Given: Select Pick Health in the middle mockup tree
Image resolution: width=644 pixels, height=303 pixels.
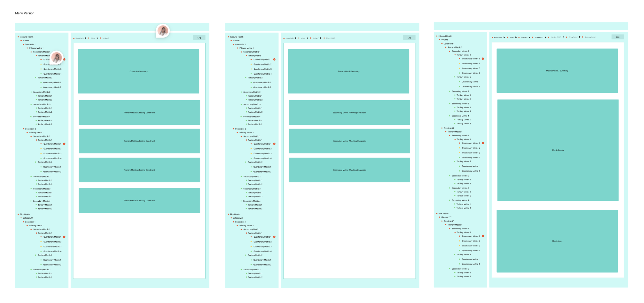Looking at the screenshot, I should point(235,214).
